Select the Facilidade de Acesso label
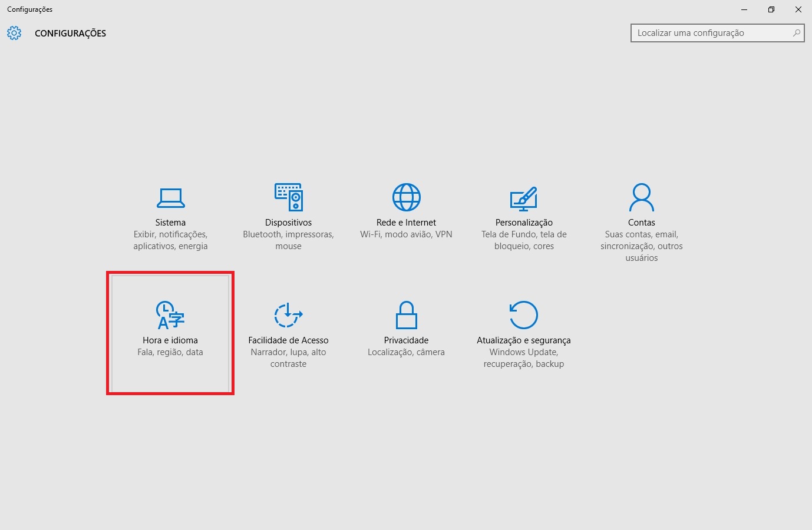The height and width of the screenshot is (530, 812). [x=288, y=340]
